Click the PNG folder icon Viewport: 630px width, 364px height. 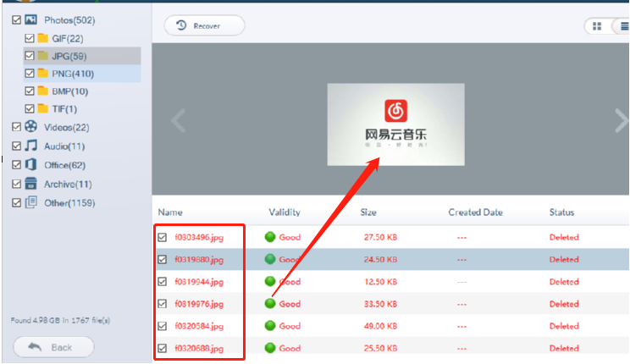43,73
